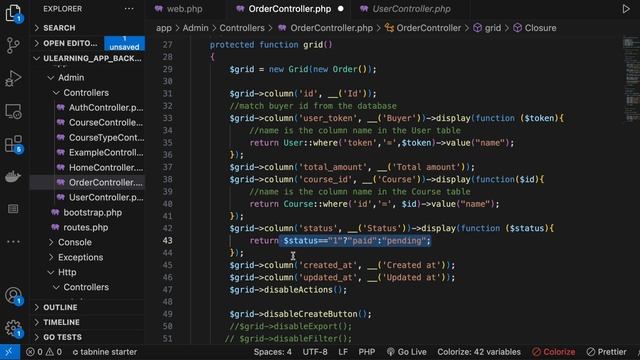Open Accounts menu
The height and width of the screenshot is (360, 640).
[13, 296]
